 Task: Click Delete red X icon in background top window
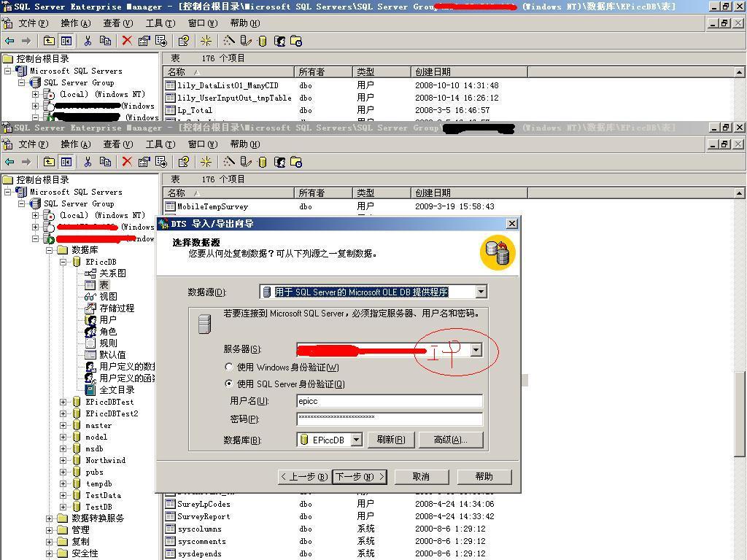coord(127,41)
